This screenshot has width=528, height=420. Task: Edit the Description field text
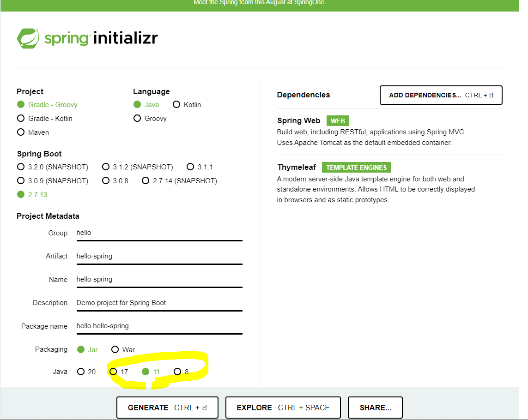point(159,303)
